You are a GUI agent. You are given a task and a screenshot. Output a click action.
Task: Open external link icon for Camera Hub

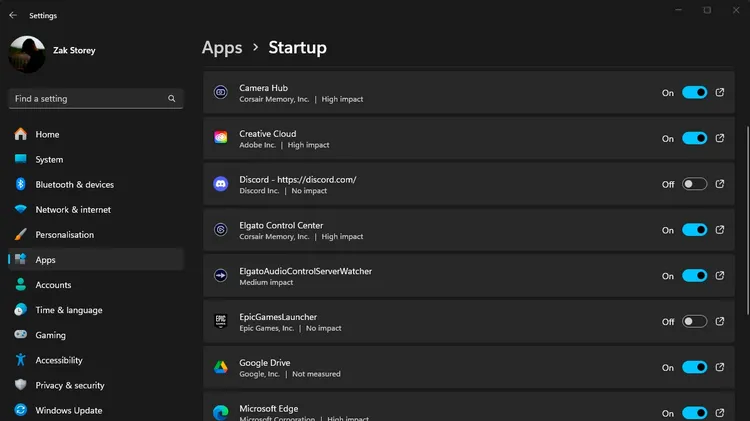tap(720, 92)
